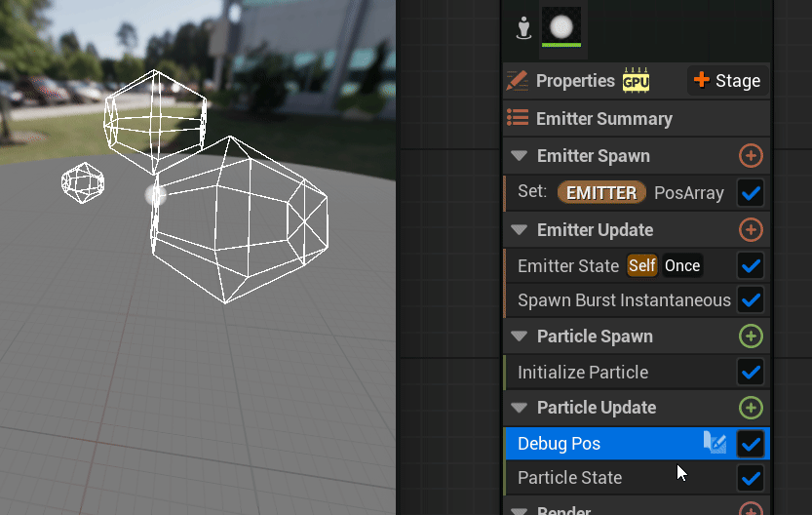This screenshot has width=812, height=515.
Task: Disable Spawn Burst Instantaneous checkbox
Action: coord(751,300)
